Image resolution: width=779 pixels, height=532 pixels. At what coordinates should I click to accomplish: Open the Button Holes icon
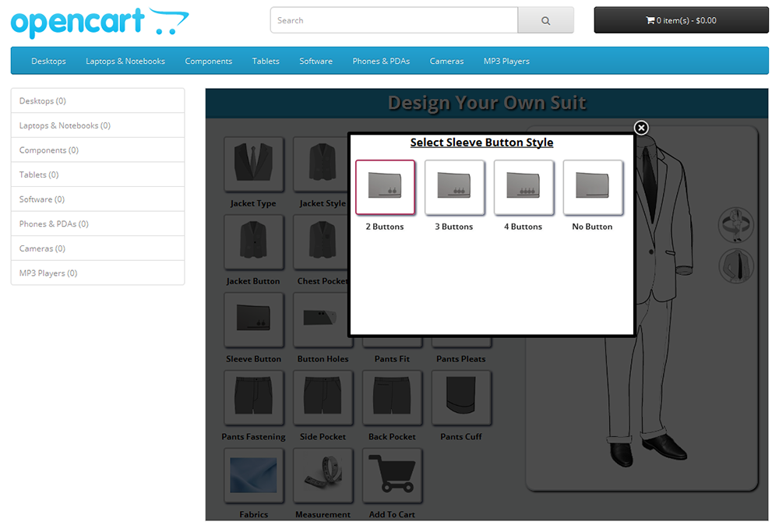[322, 320]
